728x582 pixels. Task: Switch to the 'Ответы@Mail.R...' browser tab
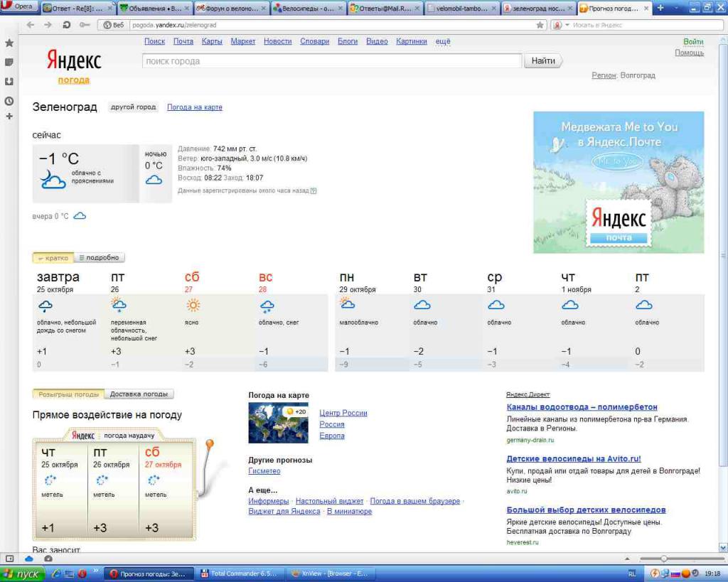(x=385, y=9)
